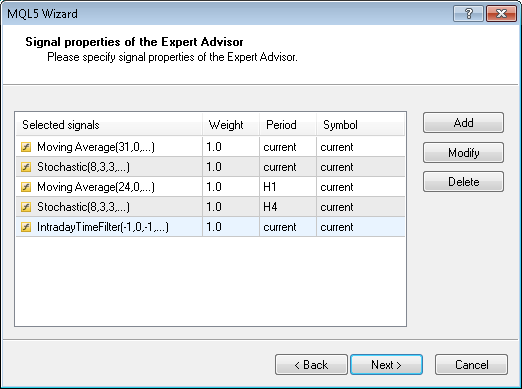This screenshot has height=389, width=522.
Task: Open the help question mark button
Action: click(x=468, y=14)
